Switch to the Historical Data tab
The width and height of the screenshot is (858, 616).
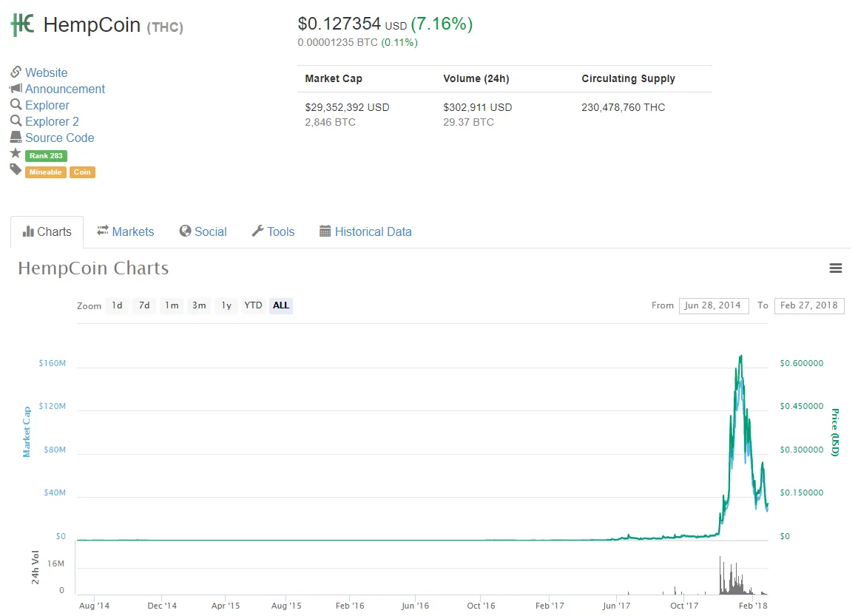tap(365, 232)
